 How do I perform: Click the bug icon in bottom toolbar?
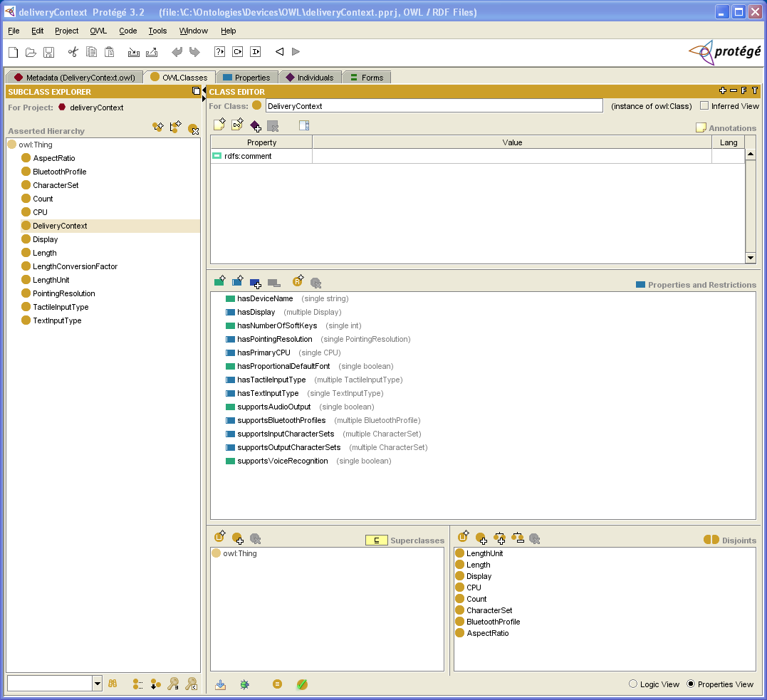tap(244, 684)
